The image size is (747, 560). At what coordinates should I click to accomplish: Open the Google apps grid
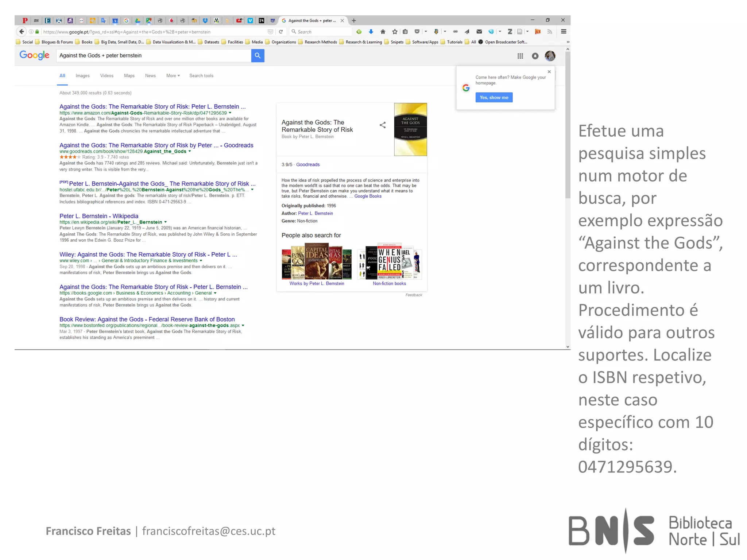[x=520, y=56]
